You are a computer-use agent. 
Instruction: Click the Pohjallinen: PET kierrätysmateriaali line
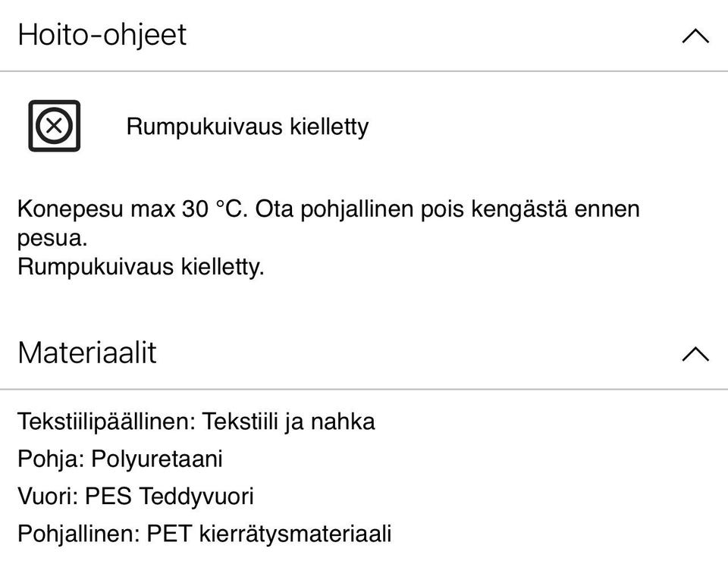coord(206,533)
